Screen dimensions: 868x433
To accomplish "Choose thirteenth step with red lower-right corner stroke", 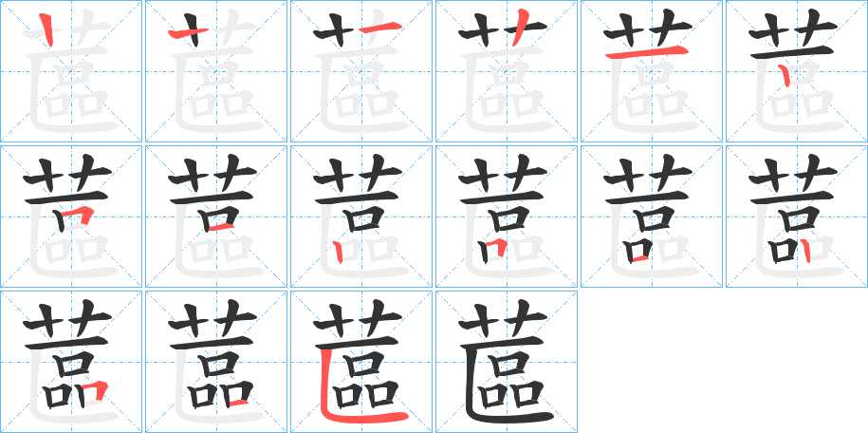I will (x=71, y=362).
